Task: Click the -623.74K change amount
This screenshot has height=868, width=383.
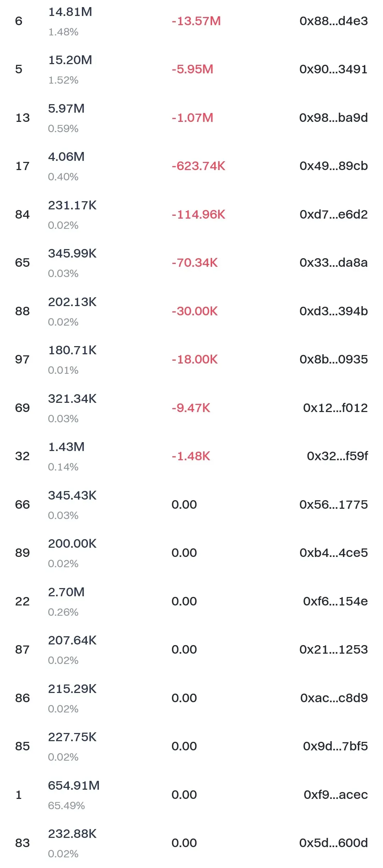Action: tap(198, 166)
